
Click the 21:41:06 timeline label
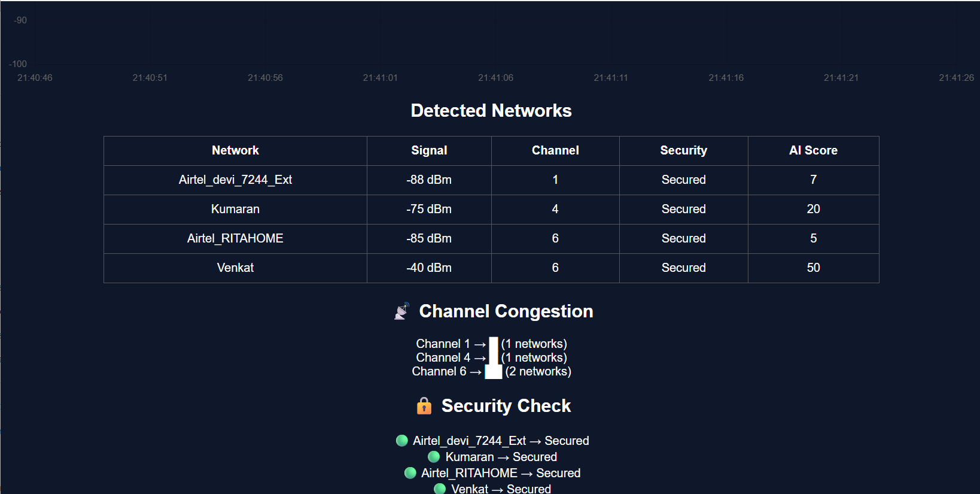click(495, 78)
